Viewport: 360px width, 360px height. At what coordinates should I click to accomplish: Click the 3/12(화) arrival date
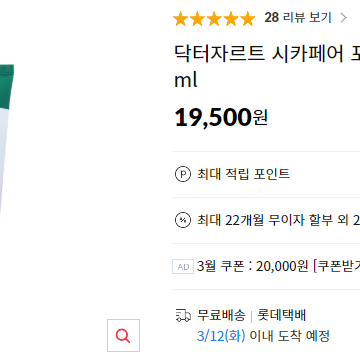[221, 336]
